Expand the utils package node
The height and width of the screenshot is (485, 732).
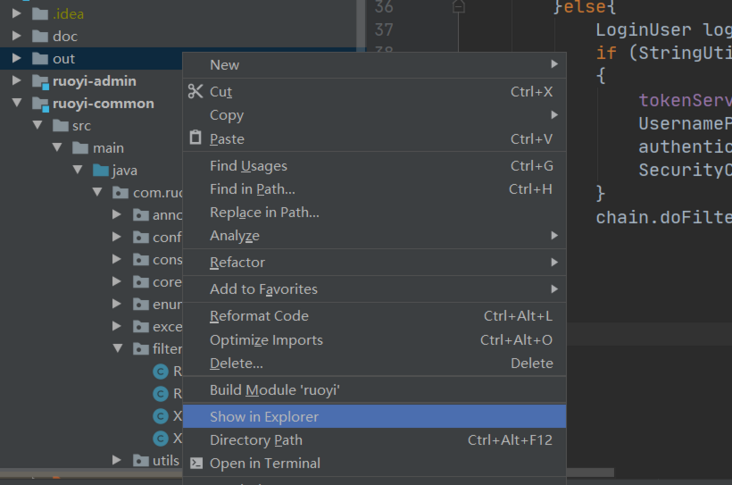(117, 460)
